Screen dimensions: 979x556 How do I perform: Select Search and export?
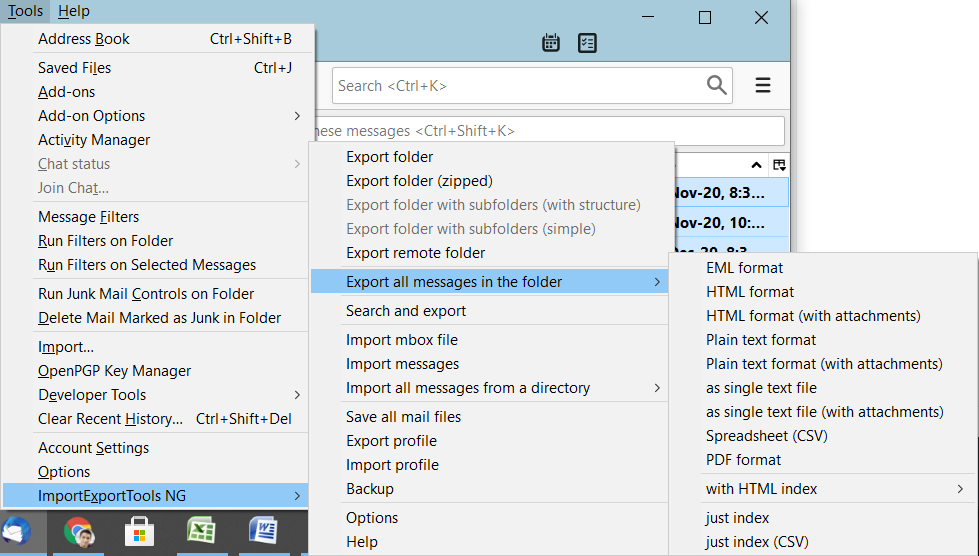pyautogui.click(x=490, y=311)
